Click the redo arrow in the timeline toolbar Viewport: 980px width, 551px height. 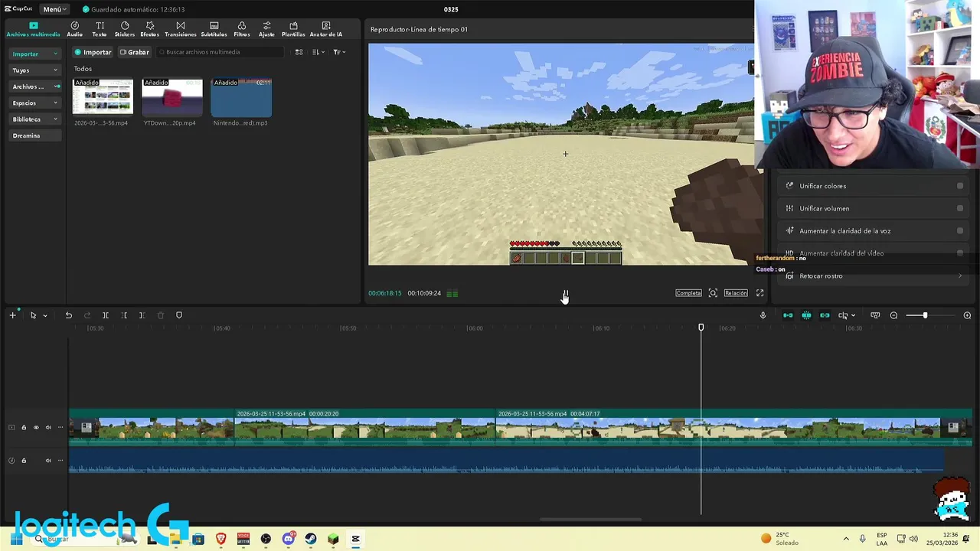pyautogui.click(x=87, y=315)
